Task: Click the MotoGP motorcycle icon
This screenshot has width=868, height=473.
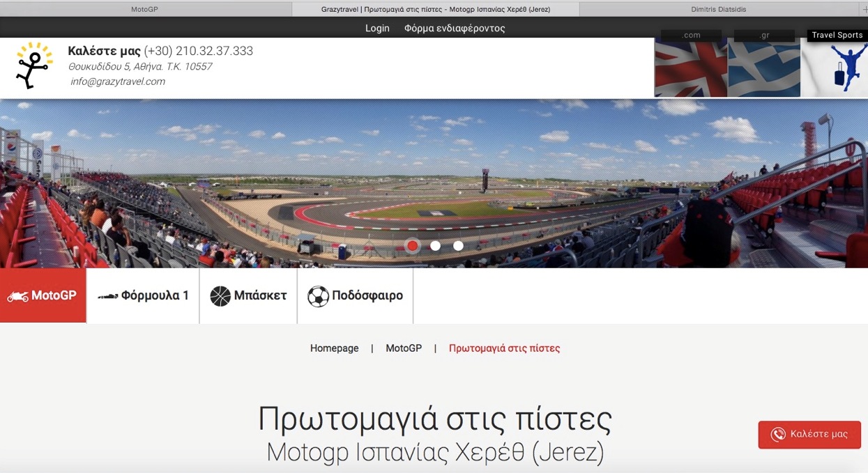Action: coord(18,296)
